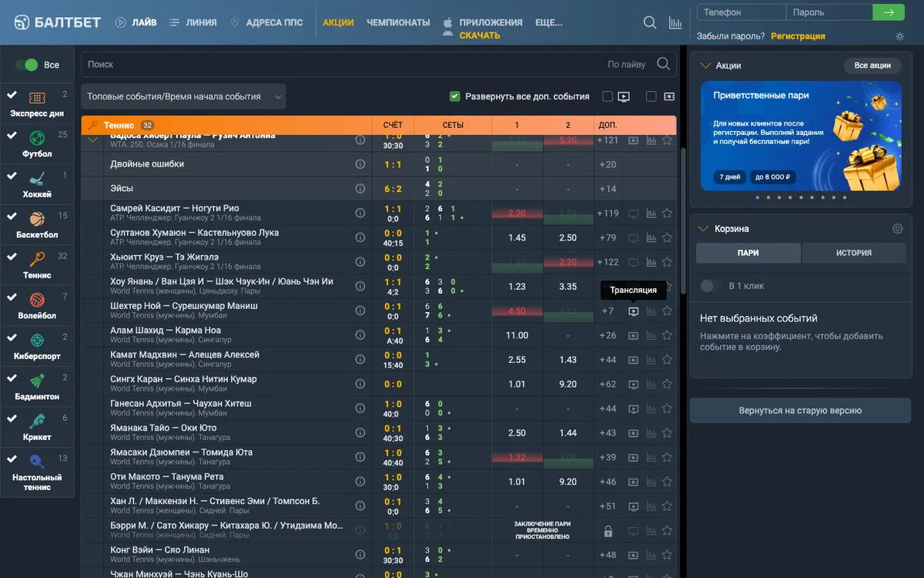This screenshot has width=924, height=578.
Task: Open ЧЕМПИОНАТЫ in the top menu
Action: 398,22
